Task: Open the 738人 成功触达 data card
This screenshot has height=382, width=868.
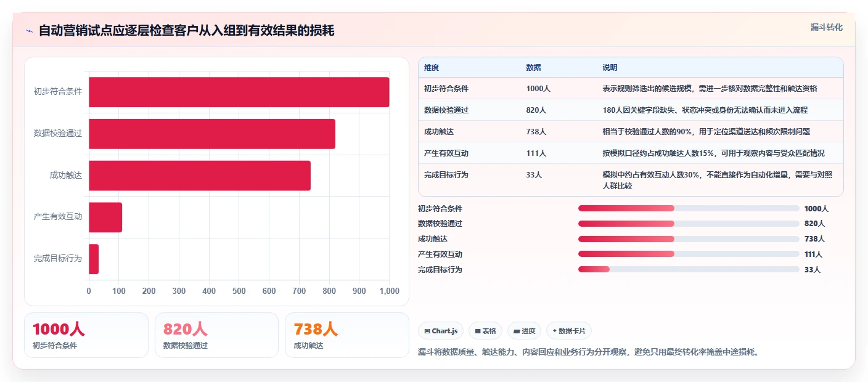Action: (347, 335)
